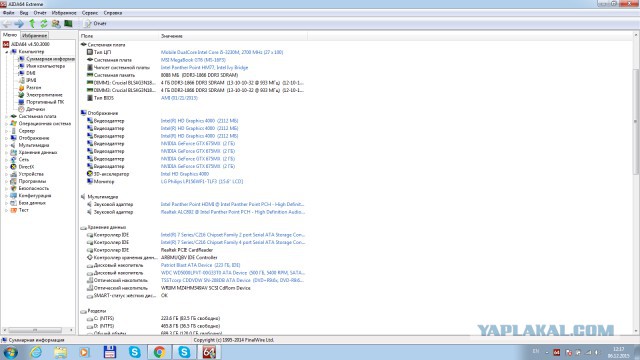This screenshot has width=640, height=360.
Task: Open the Windows Start button
Action: [10, 352]
